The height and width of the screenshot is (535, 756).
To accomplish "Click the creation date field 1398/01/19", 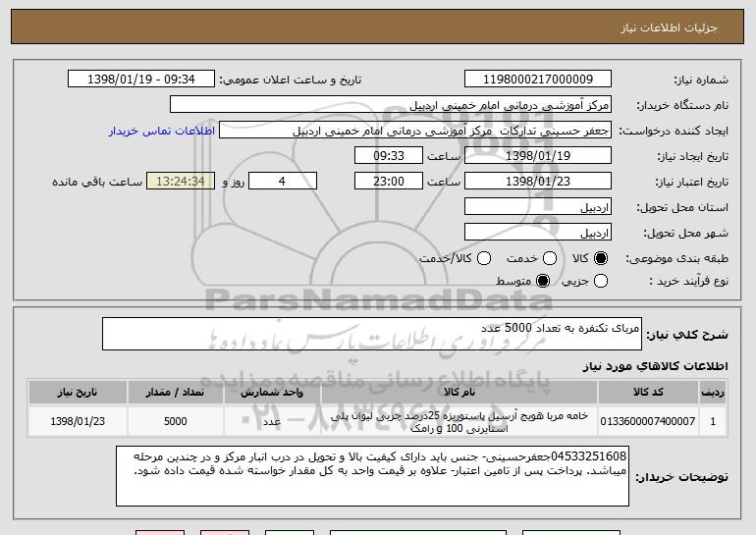I will coord(538,156).
